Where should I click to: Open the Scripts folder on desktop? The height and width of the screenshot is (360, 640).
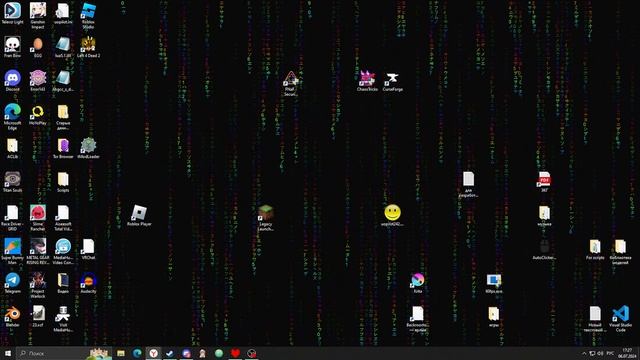point(63,181)
